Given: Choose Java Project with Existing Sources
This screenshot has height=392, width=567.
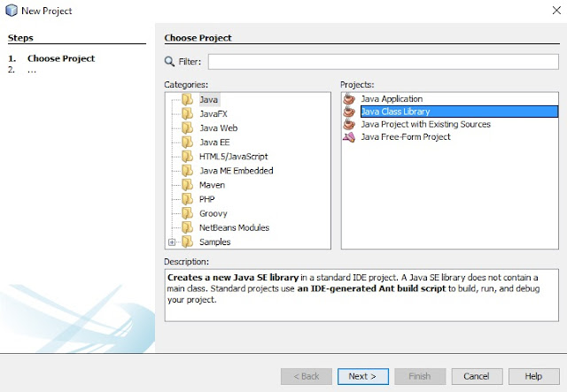Looking at the screenshot, I should (x=425, y=124).
